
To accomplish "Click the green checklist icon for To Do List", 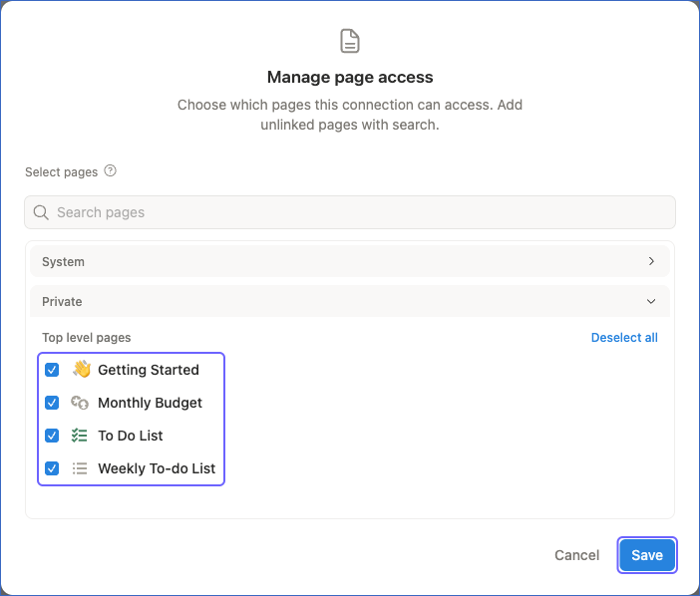I will coord(80,436).
